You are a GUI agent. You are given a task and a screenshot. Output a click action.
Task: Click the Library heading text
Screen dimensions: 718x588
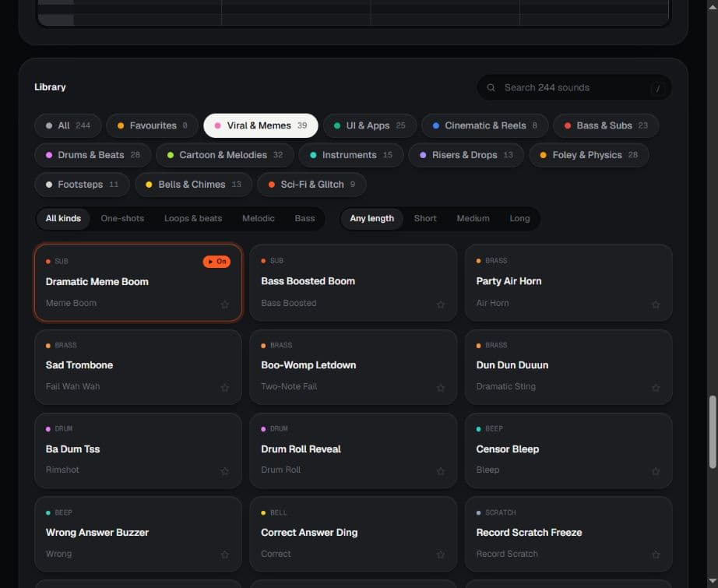50,87
